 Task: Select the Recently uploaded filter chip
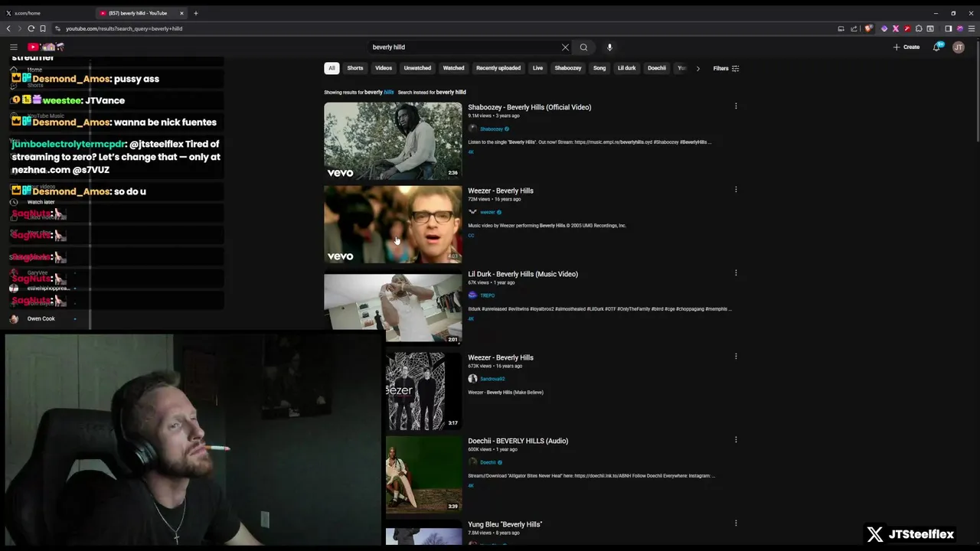[x=498, y=68]
